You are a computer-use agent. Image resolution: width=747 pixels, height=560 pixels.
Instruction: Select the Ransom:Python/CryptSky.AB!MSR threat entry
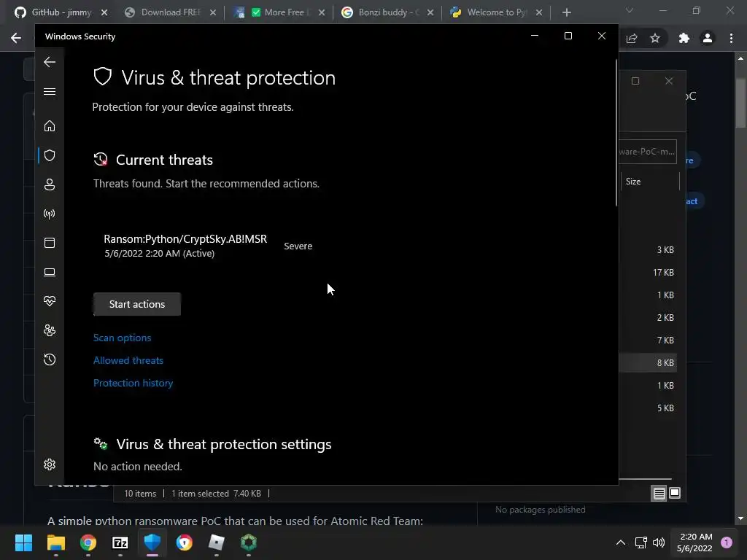[x=185, y=246]
